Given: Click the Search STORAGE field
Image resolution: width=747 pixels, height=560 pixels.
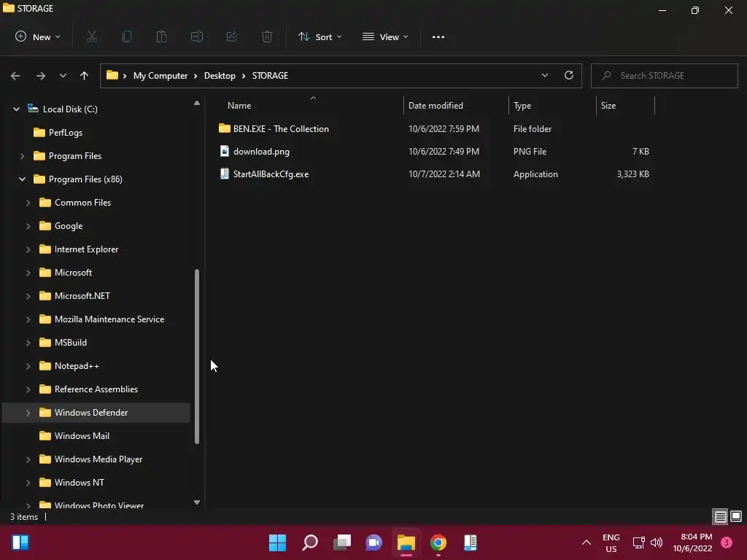Looking at the screenshot, I should (664, 76).
